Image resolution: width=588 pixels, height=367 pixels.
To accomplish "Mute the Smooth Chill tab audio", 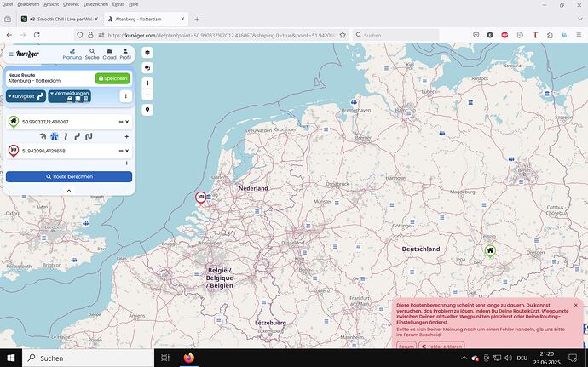I will tap(32, 19).
